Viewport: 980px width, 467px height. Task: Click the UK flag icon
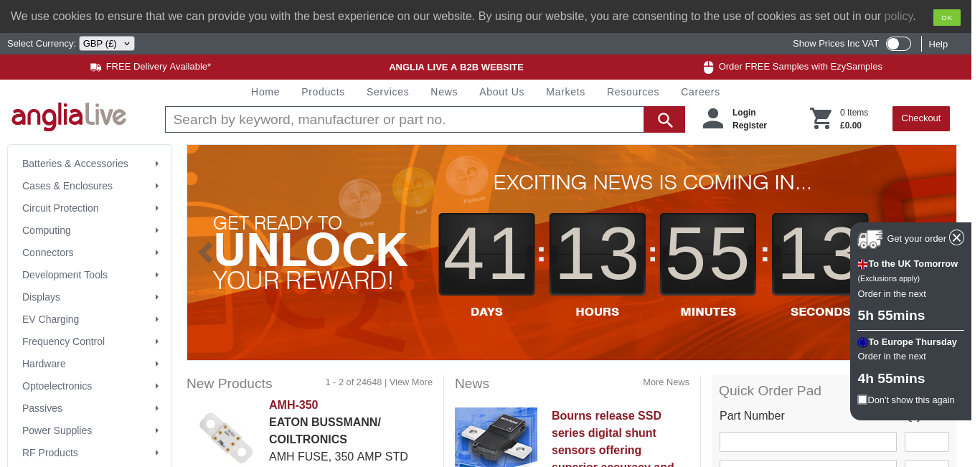pos(862,264)
